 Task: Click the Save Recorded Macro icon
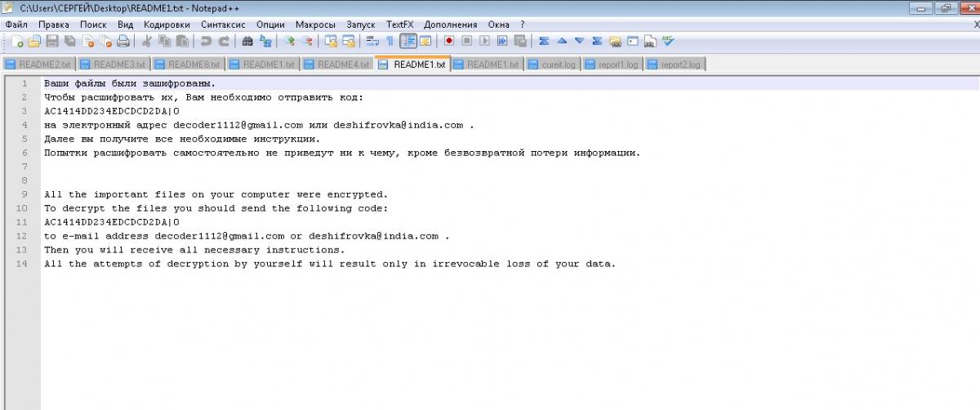click(x=520, y=41)
